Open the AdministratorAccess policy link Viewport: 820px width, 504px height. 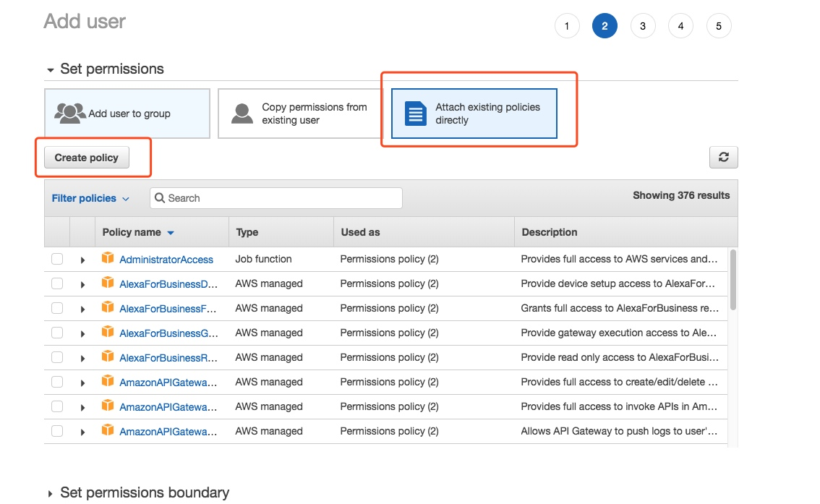click(x=166, y=260)
